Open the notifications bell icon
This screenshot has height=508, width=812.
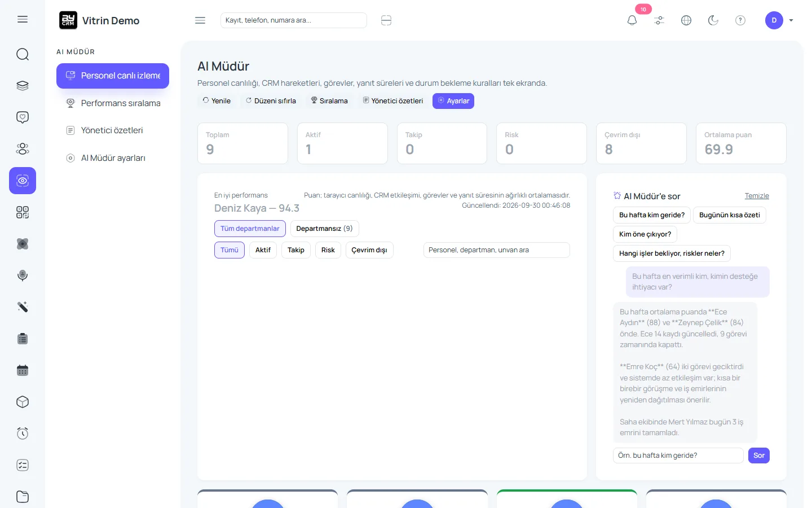click(x=632, y=20)
